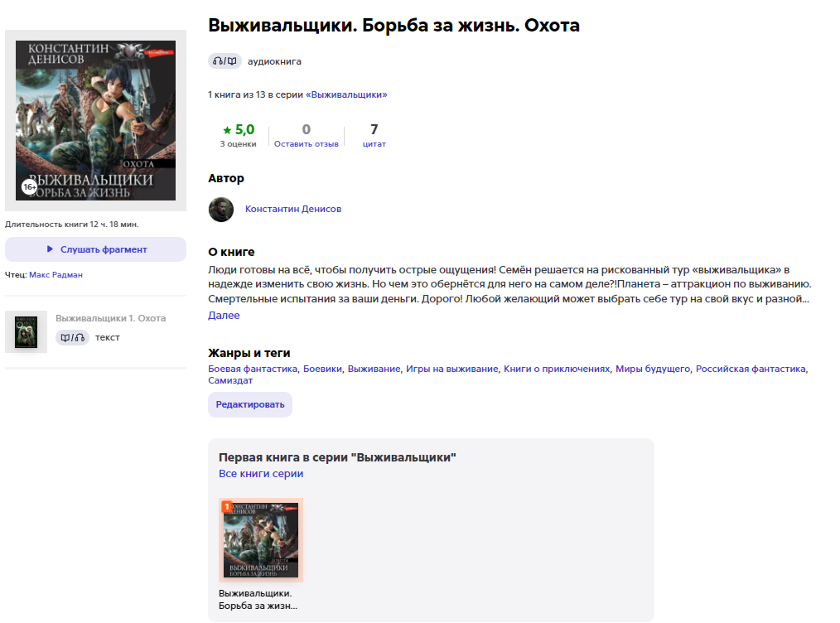The height and width of the screenshot is (623, 840).
Task: Open the main audiobook cover image
Action: pos(95,120)
